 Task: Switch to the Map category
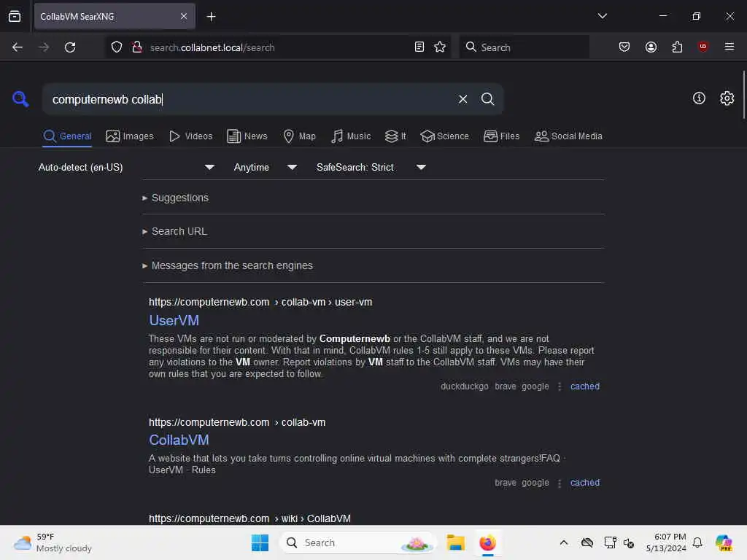[299, 136]
